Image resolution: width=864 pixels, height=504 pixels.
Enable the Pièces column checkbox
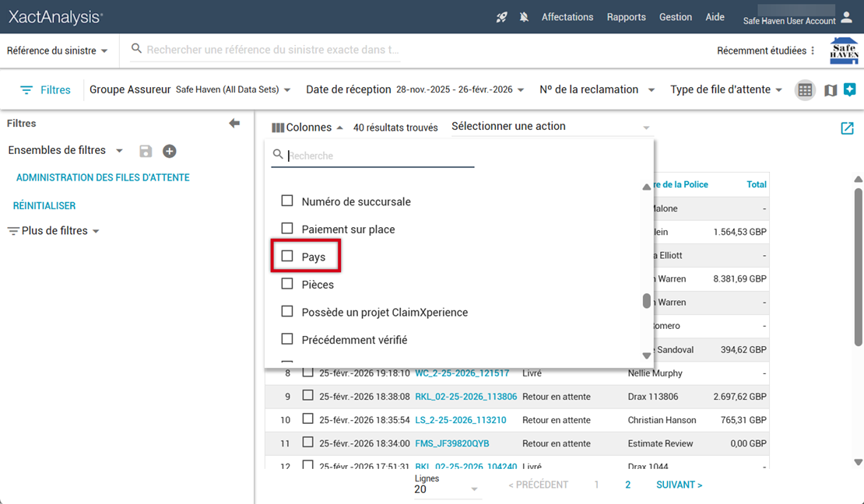pyautogui.click(x=287, y=284)
